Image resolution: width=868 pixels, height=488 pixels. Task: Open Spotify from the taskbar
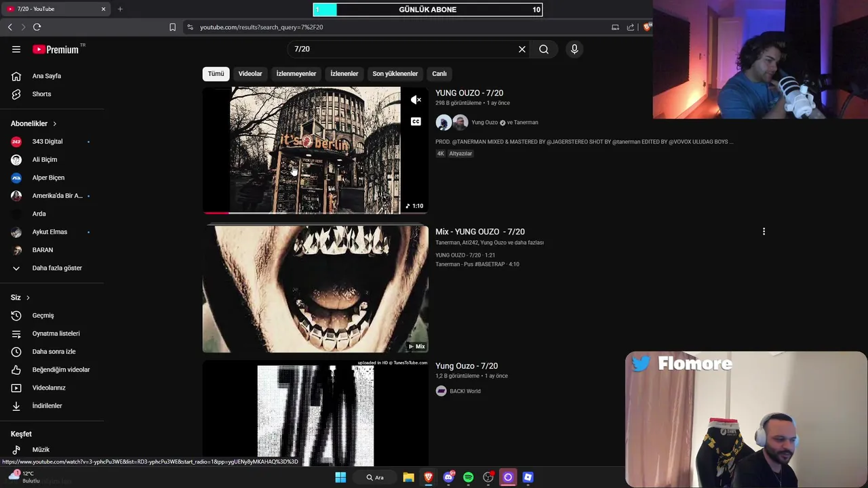click(x=468, y=477)
